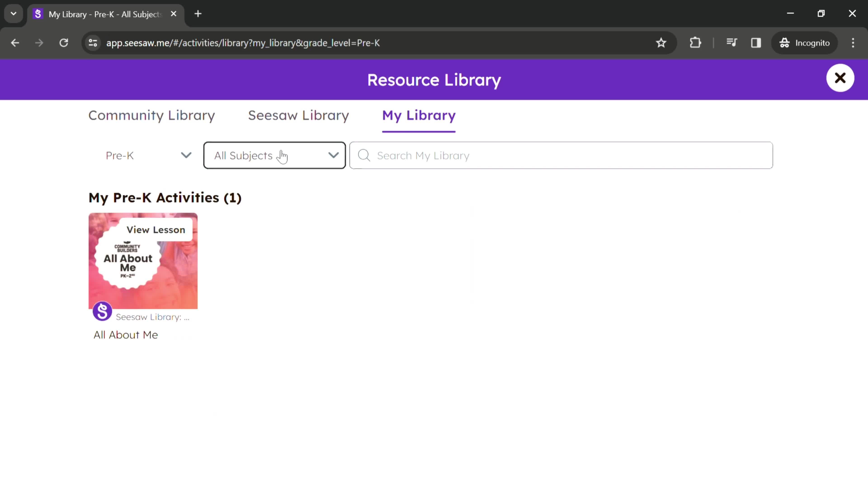Open the Extensions puzzle icon
This screenshot has height=488, width=868.
(x=696, y=43)
